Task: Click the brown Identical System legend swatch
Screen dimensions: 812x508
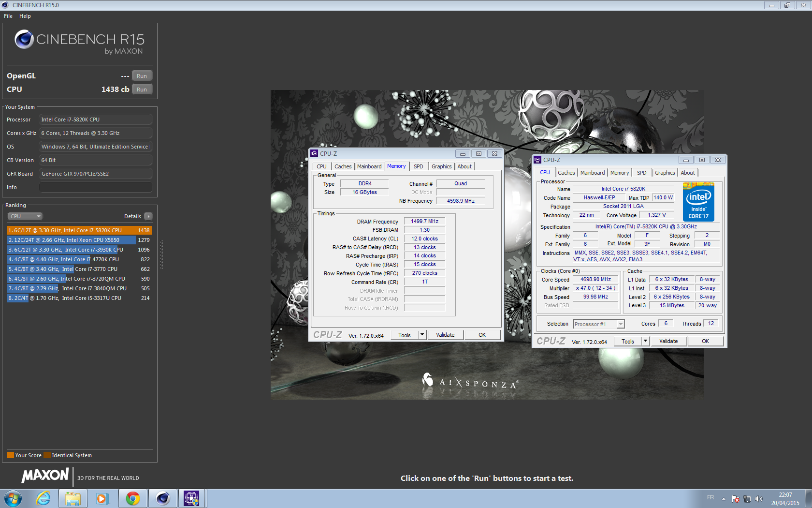Action: coord(47,455)
